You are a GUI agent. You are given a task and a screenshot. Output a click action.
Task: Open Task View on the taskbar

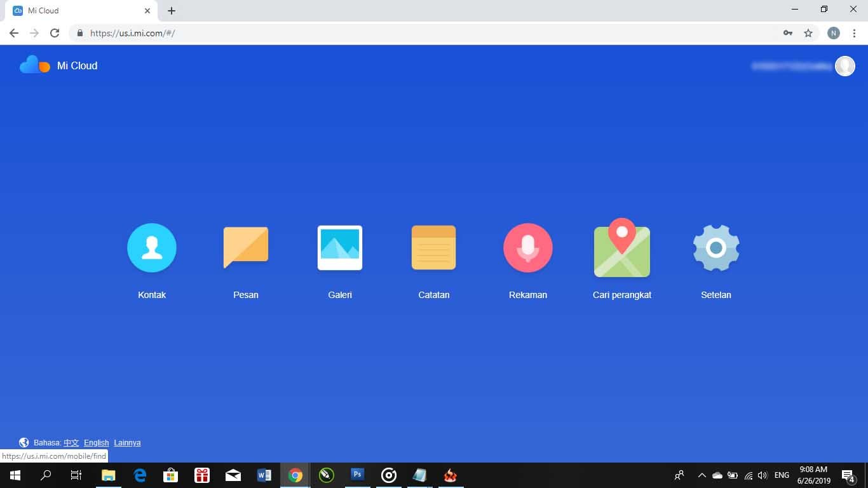pyautogui.click(x=76, y=475)
